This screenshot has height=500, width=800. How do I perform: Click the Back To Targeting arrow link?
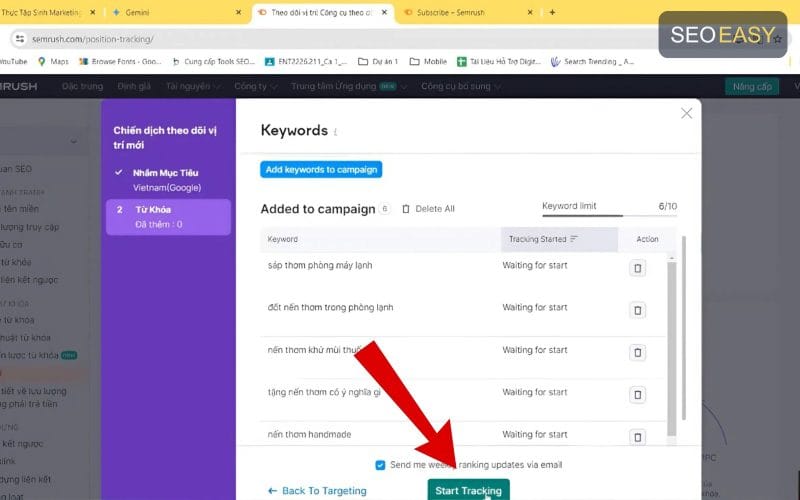317,491
